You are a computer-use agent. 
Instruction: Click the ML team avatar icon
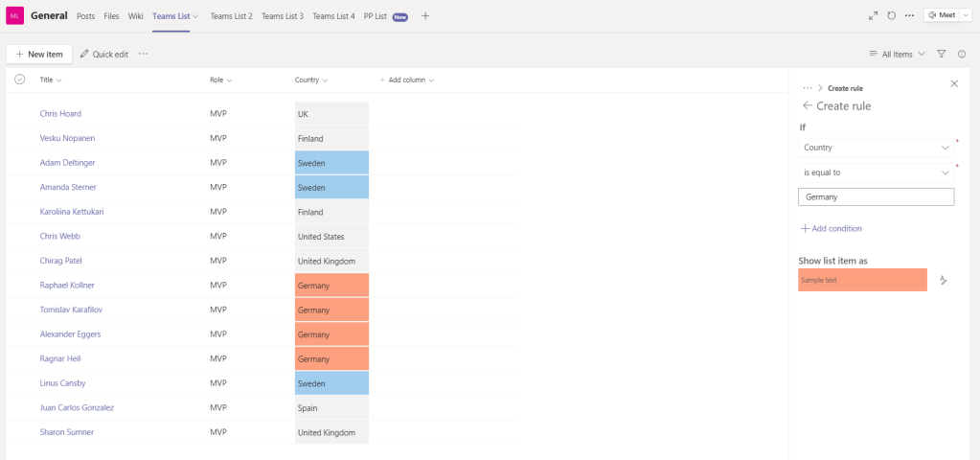tap(15, 16)
